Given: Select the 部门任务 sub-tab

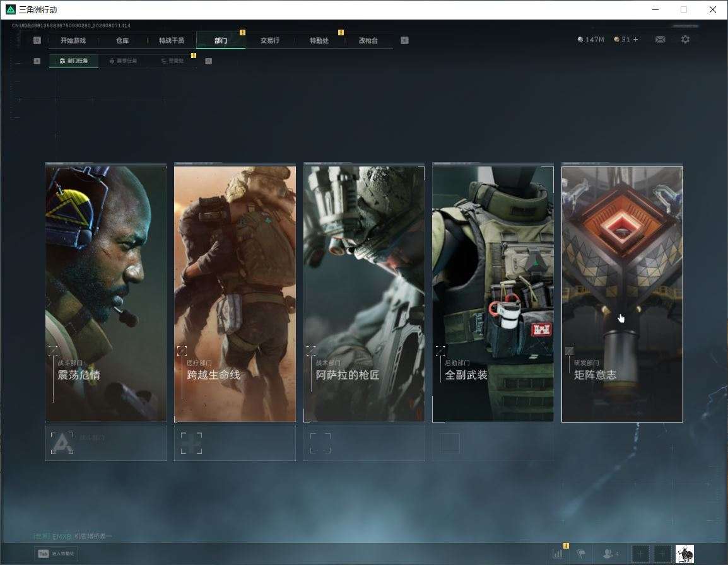Looking at the screenshot, I should [x=74, y=61].
